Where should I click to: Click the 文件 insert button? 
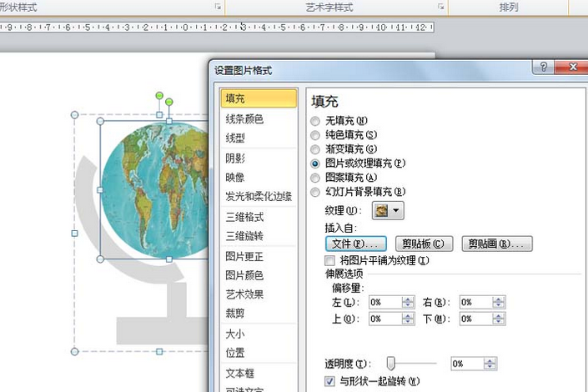(x=354, y=244)
